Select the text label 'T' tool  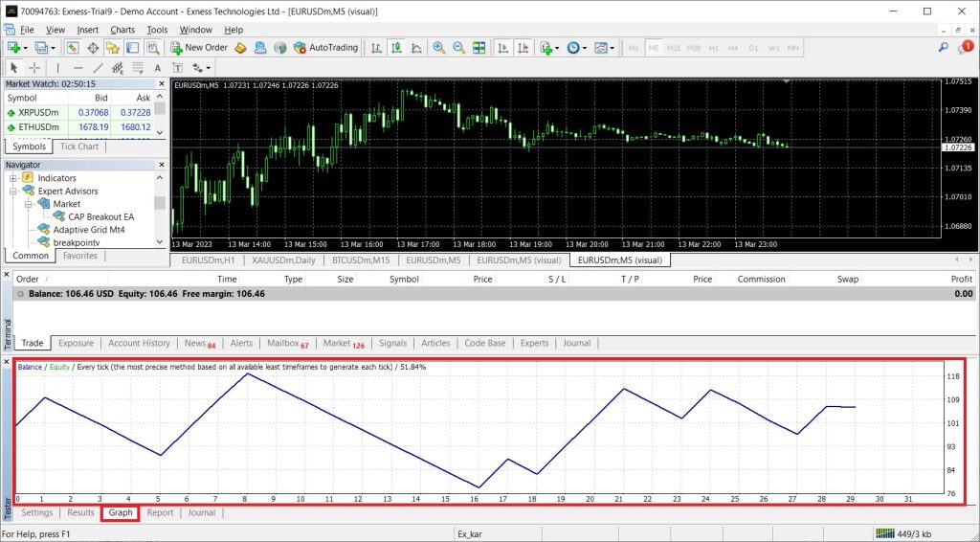pyautogui.click(x=177, y=68)
